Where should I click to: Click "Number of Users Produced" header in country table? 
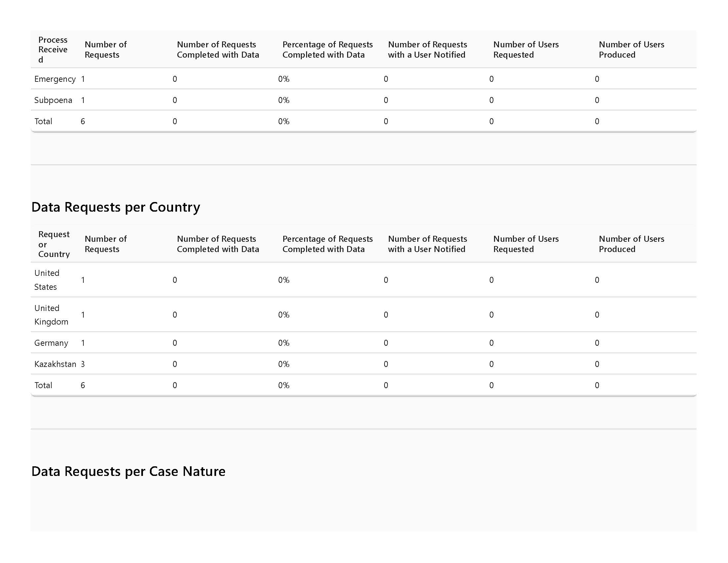point(631,244)
